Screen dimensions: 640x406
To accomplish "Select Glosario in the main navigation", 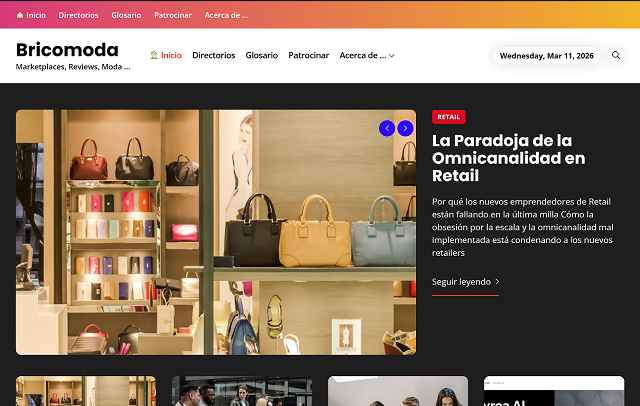I will click(262, 55).
